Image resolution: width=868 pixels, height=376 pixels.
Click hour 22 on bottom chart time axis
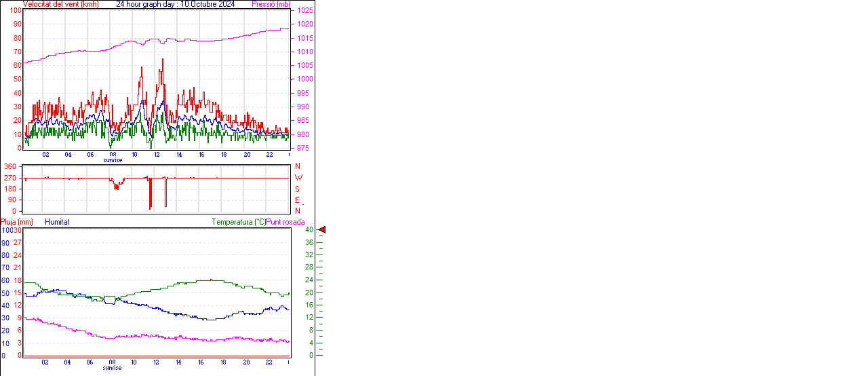[269, 362]
